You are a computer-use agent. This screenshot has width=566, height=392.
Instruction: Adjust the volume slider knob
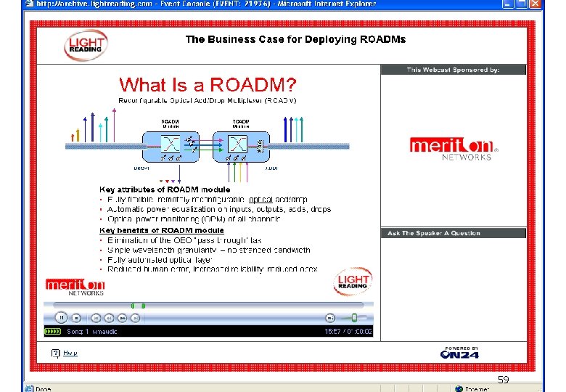tap(354, 318)
